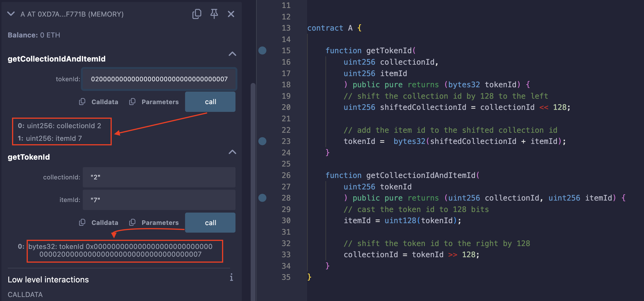This screenshot has height=301, width=644.
Task: Click the vertical scrollbar between panels
Action: 252,143
